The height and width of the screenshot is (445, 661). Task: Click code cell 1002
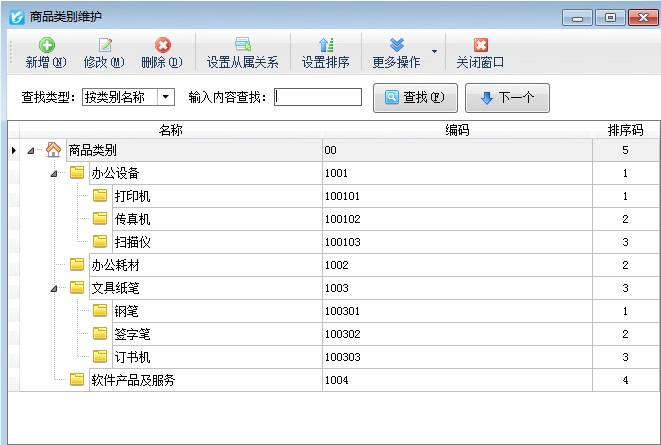457,265
